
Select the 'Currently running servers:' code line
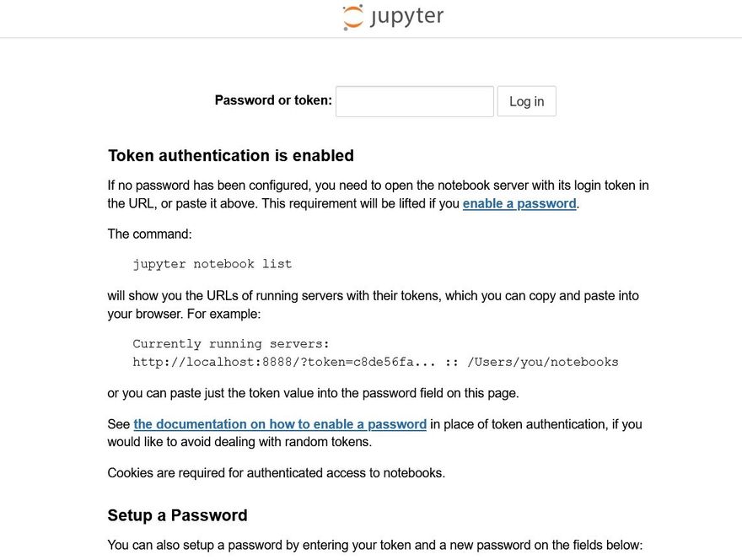[x=231, y=344]
